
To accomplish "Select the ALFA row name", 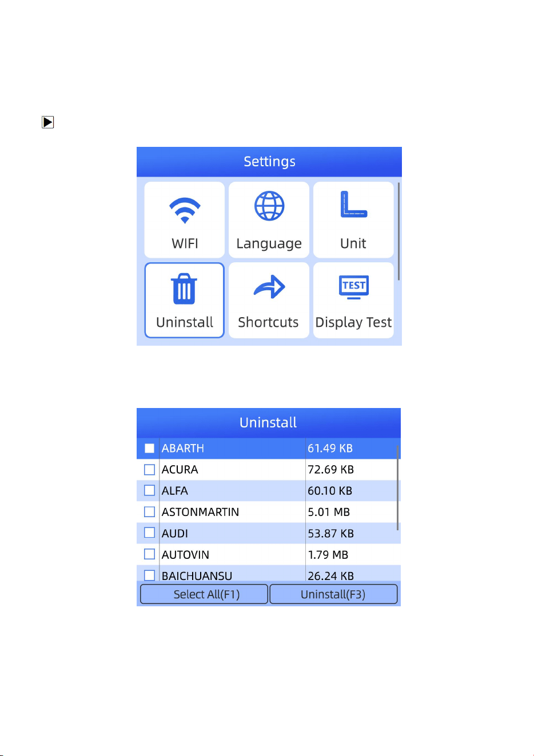I will point(175,491).
